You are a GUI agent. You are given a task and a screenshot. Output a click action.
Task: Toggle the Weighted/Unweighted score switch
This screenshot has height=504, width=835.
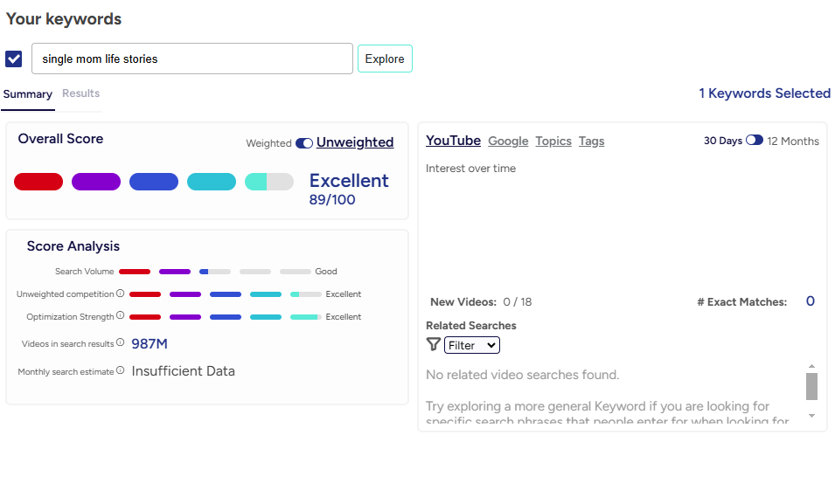pos(304,143)
